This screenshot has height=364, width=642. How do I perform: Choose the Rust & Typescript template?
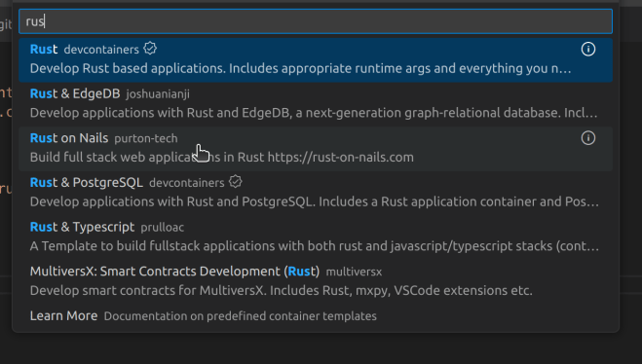tap(316, 237)
